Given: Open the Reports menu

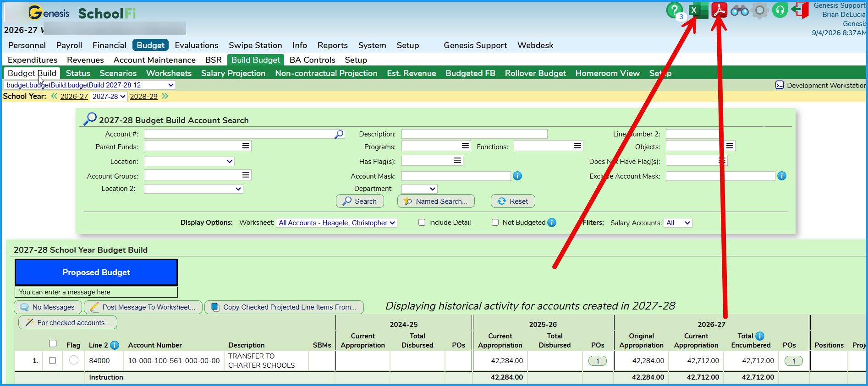Looking at the screenshot, I should (332, 45).
